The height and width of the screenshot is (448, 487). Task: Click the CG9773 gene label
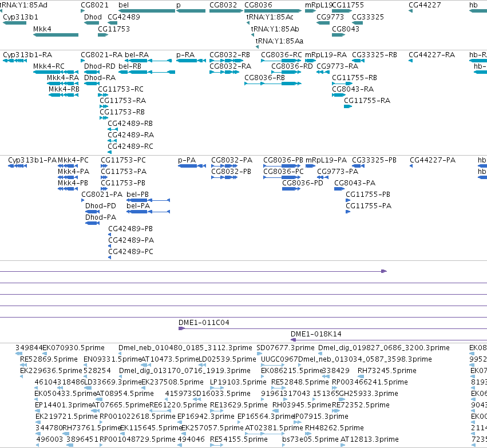point(330,17)
